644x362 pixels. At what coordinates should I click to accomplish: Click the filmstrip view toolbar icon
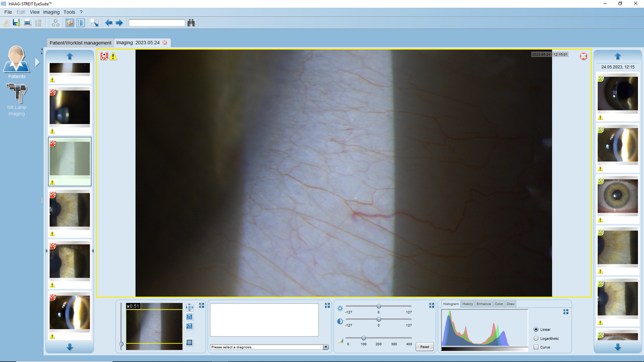point(80,22)
